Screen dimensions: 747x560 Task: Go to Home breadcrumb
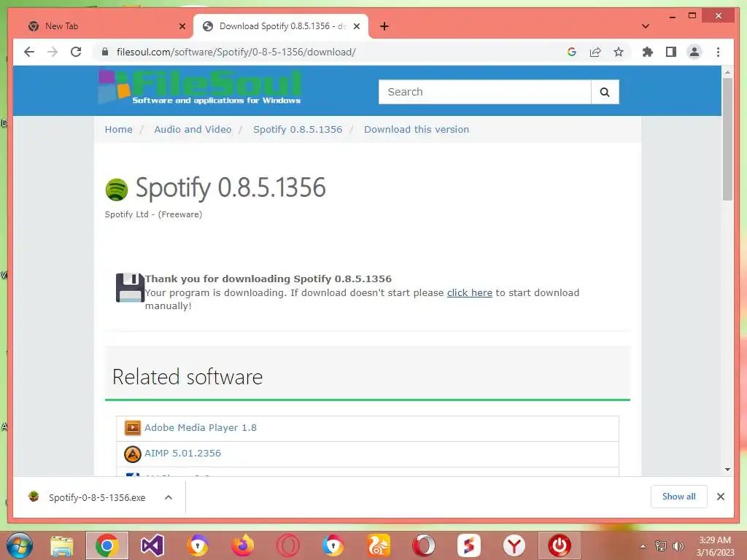coord(119,130)
